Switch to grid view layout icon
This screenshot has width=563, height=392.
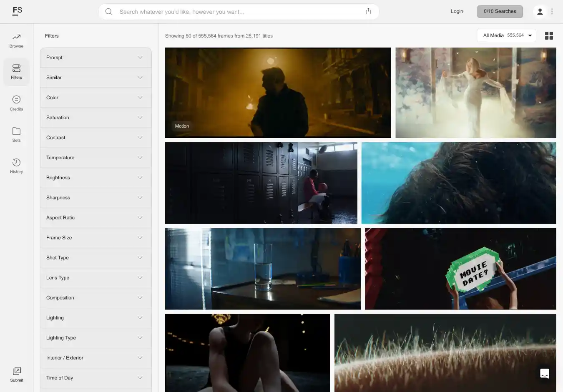coord(549,36)
